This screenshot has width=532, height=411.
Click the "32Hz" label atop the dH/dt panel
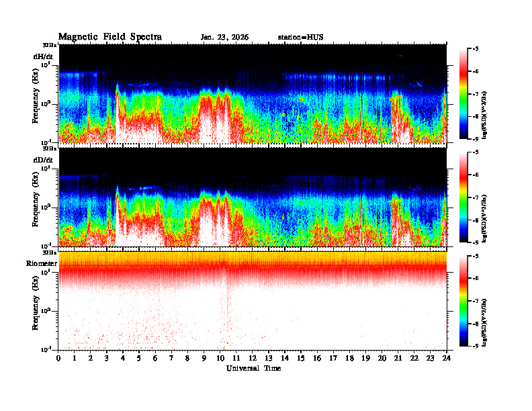(x=50, y=45)
